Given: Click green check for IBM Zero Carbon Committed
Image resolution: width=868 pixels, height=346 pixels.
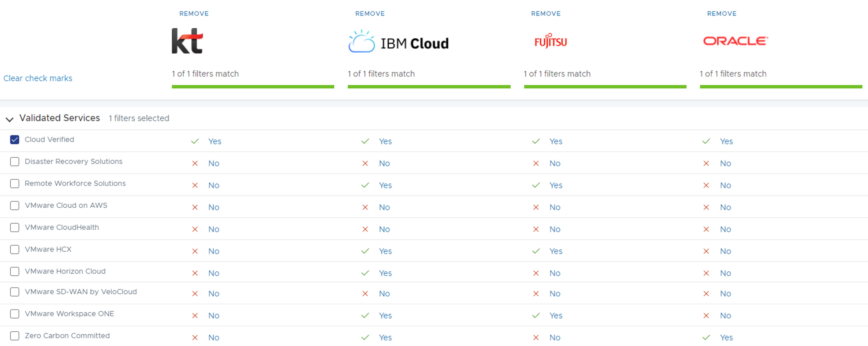Looking at the screenshot, I should tap(365, 337).
